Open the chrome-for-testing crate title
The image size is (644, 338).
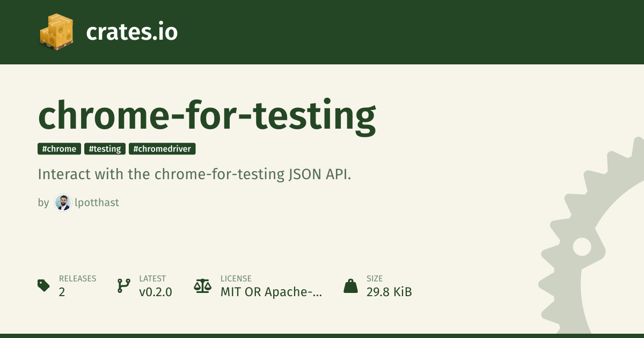click(x=207, y=116)
